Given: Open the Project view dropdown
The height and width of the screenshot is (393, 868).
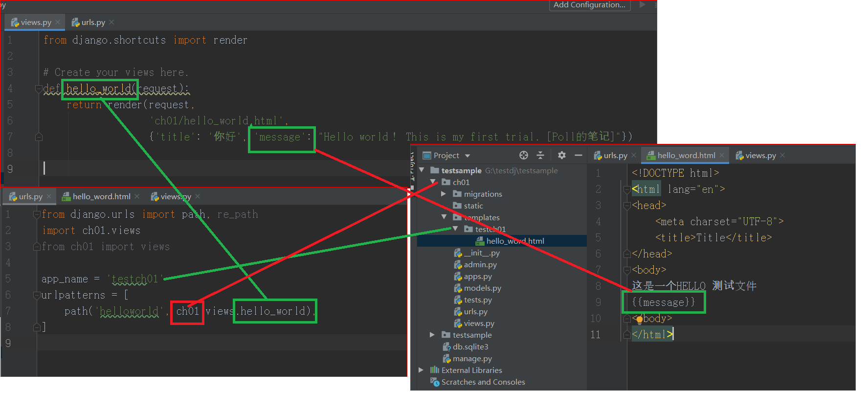Looking at the screenshot, I should [x=467, y=156].
